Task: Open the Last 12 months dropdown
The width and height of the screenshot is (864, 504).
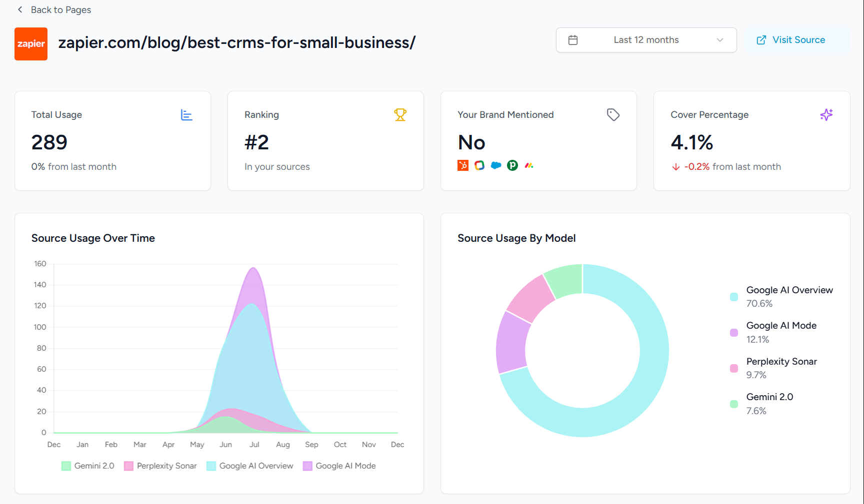Action: click(x=646, y=39)
